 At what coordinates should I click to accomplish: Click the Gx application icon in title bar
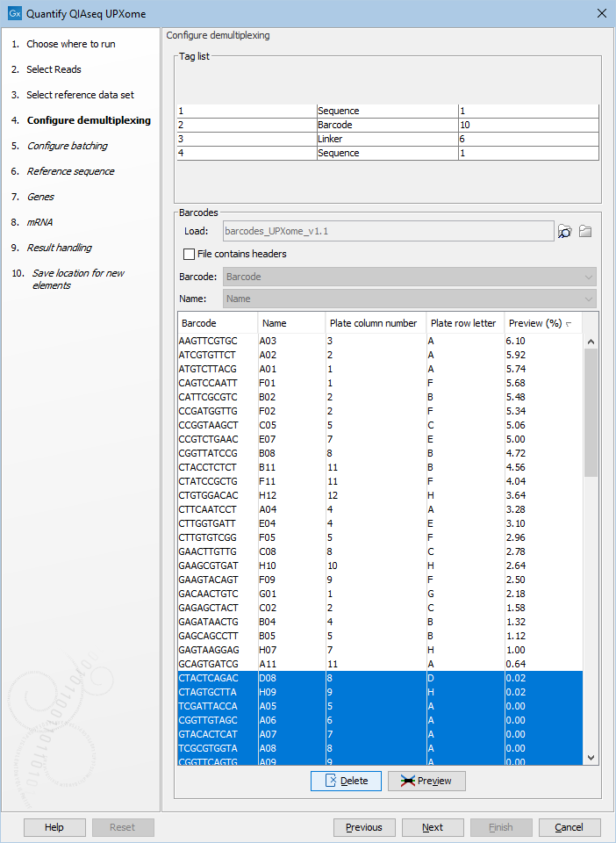(15, 13)
